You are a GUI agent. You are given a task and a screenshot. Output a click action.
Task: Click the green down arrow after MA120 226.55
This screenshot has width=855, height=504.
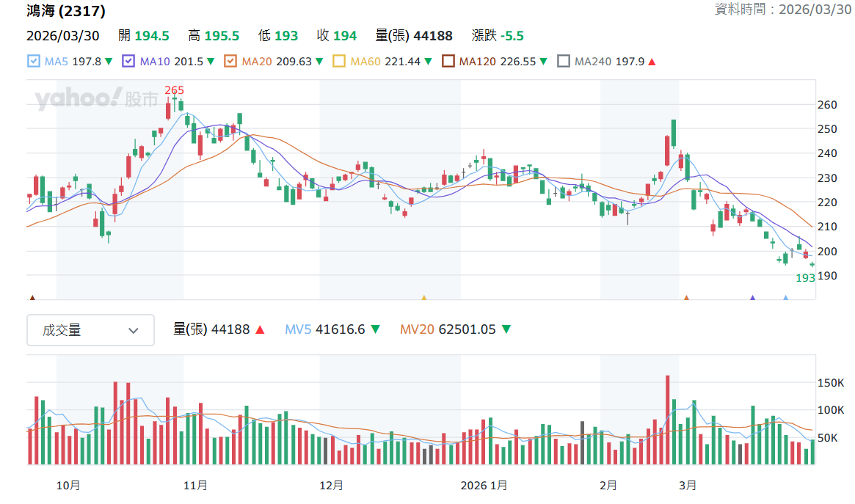[x=543, y=62]
